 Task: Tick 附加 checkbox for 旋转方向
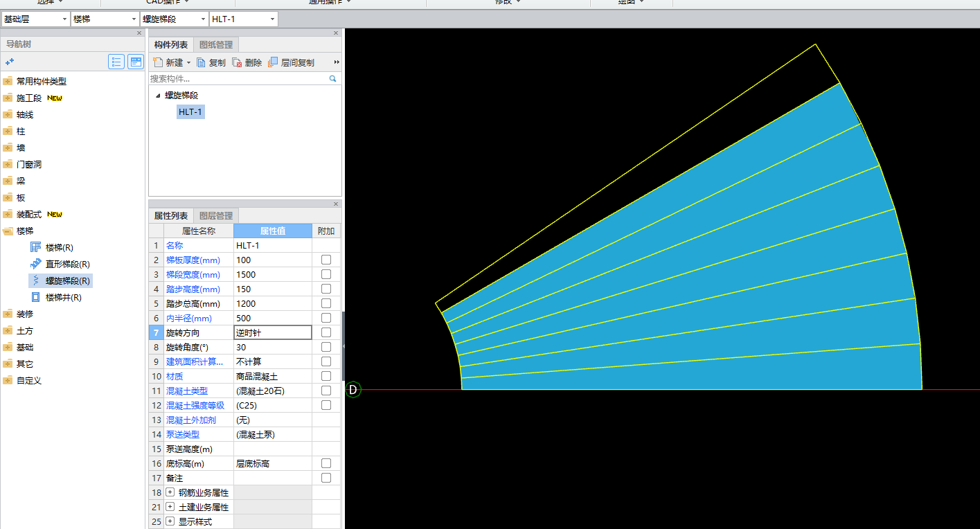click(326, 332)
